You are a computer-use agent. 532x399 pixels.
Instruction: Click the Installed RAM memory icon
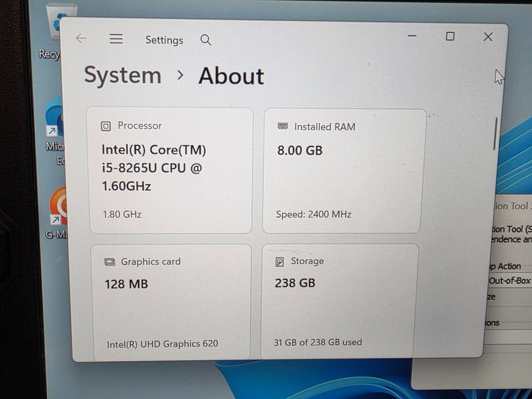click(283, 126)
